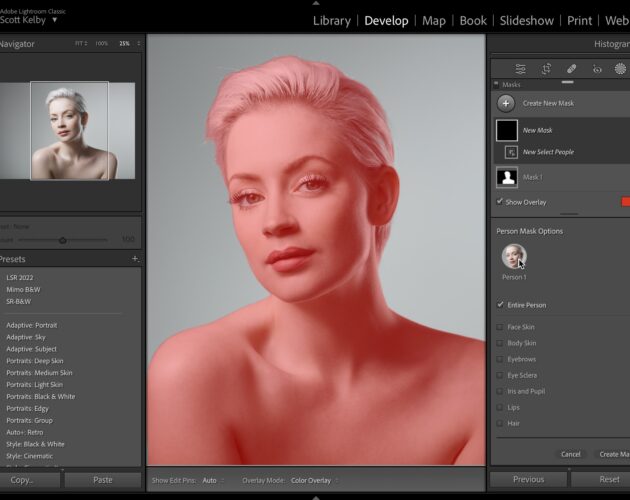Open the Navigator FIT zoom dropdown
Image resolution: width=630 pixels, height=500 pixels.
pyautogui.click(x=81, y=43)
